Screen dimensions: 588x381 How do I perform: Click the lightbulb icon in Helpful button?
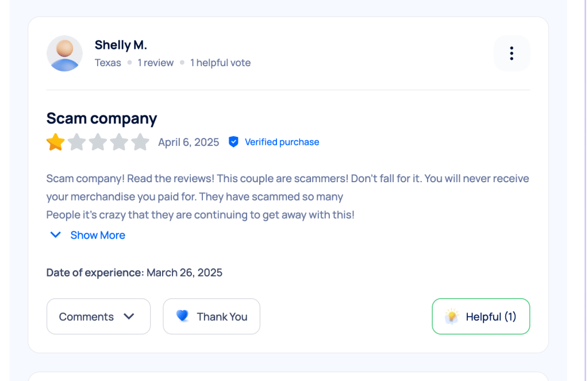coord(452,317)
